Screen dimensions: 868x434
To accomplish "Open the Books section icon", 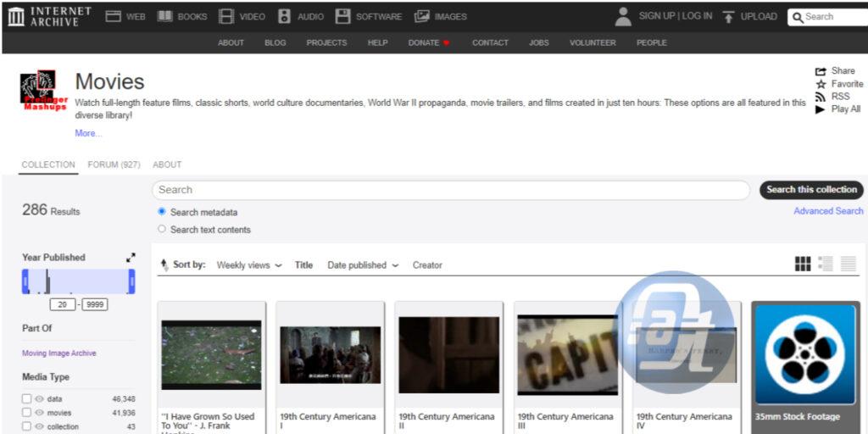I will pos(165,17).
